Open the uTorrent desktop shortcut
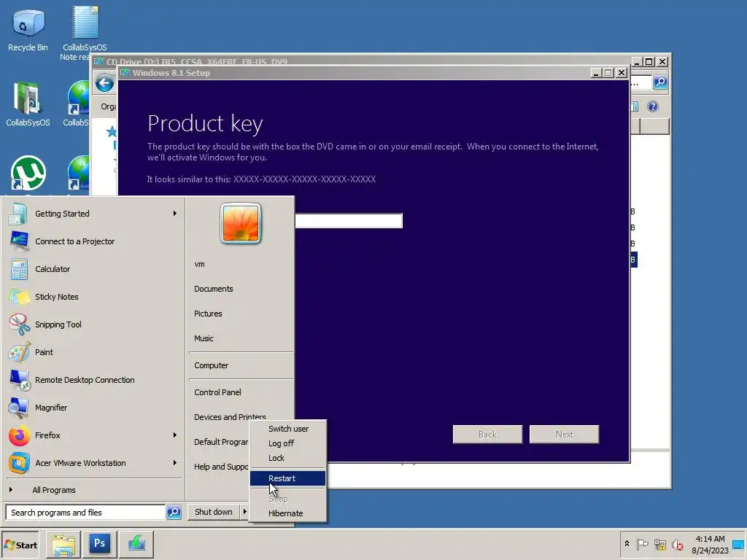This screenshot has width=747, height=560. click(28, 174)
